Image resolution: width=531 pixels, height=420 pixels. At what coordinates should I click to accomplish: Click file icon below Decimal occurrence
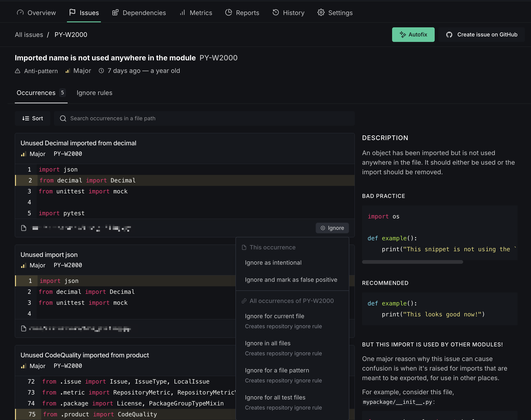(x=24, y=228)
